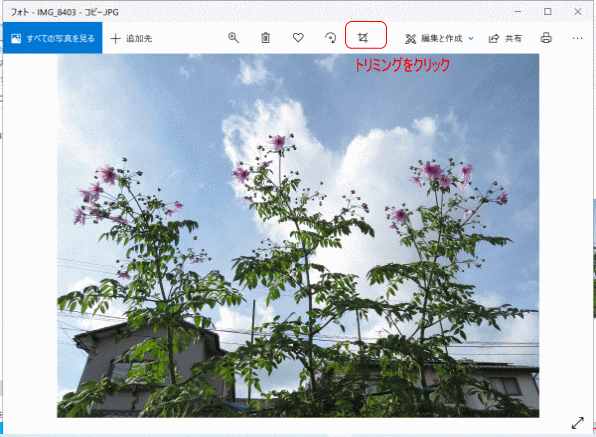Viewport: 596px width, 437px height.
Task: Click the 共有 share label
Action: [x=513, y=38]
